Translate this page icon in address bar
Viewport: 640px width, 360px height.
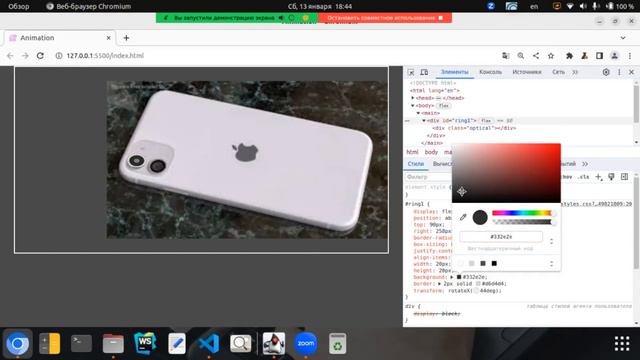(x=506, y=56)
